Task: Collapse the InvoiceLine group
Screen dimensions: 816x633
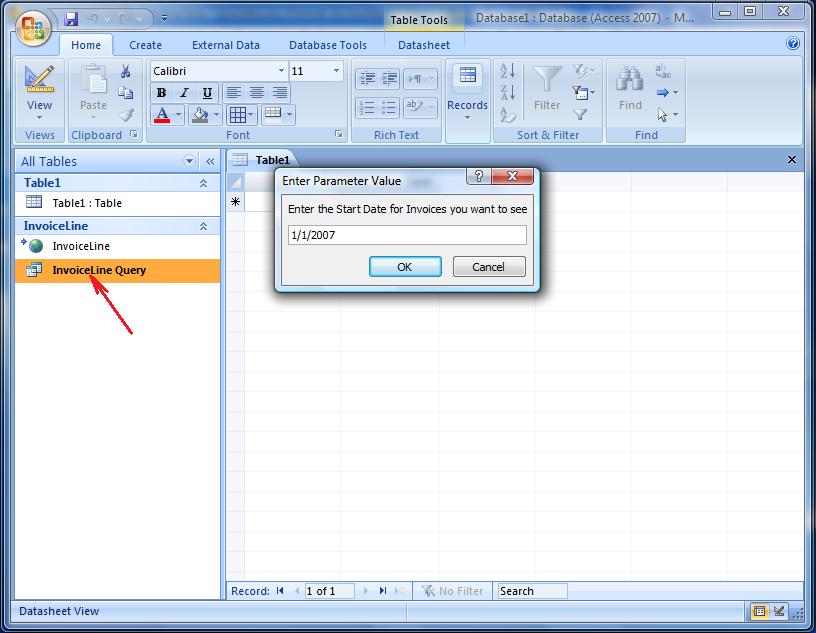Action: [x=203, y=226]
